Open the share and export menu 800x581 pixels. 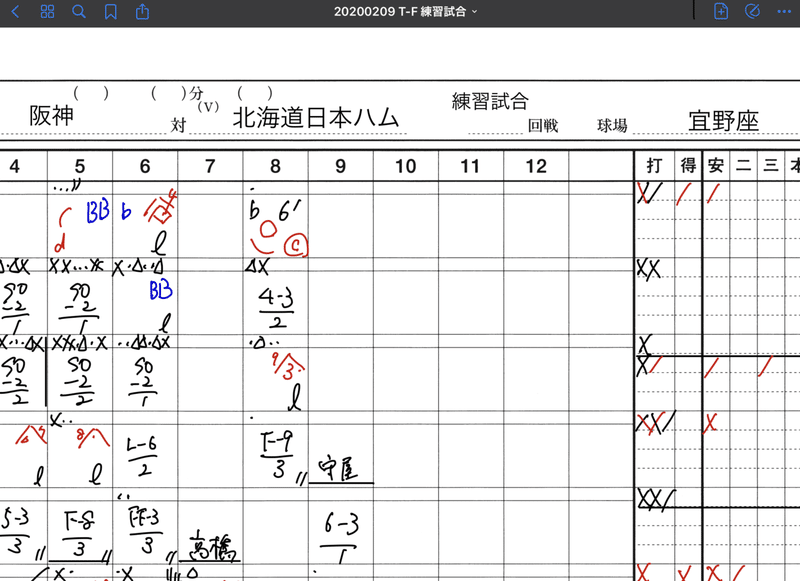point(142,11)
